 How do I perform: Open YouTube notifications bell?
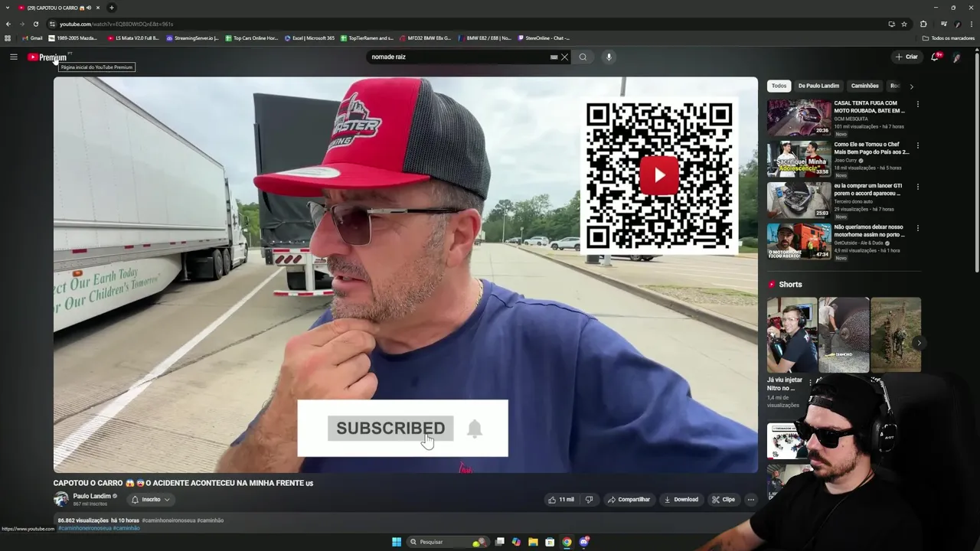pos(935,57)
